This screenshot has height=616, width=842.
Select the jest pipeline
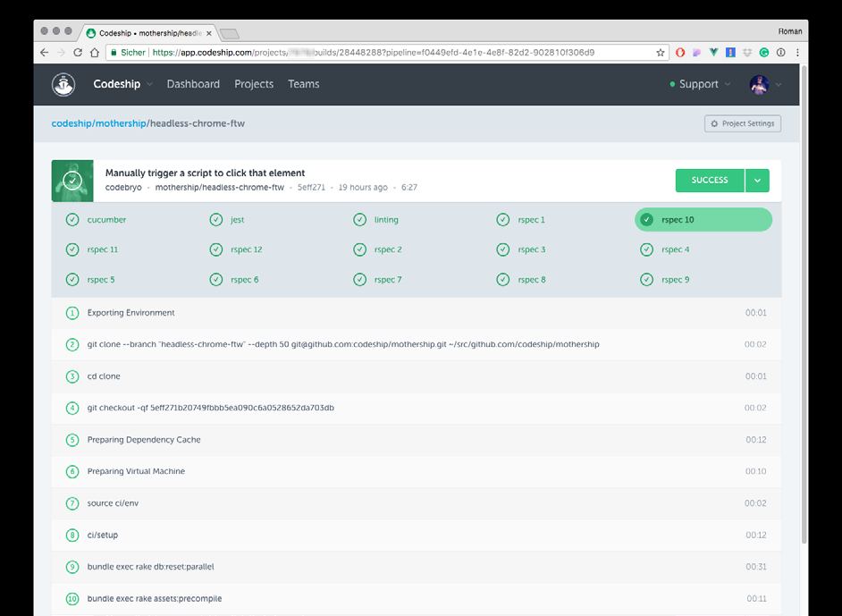pyautogui.click(x=227, y=220)
